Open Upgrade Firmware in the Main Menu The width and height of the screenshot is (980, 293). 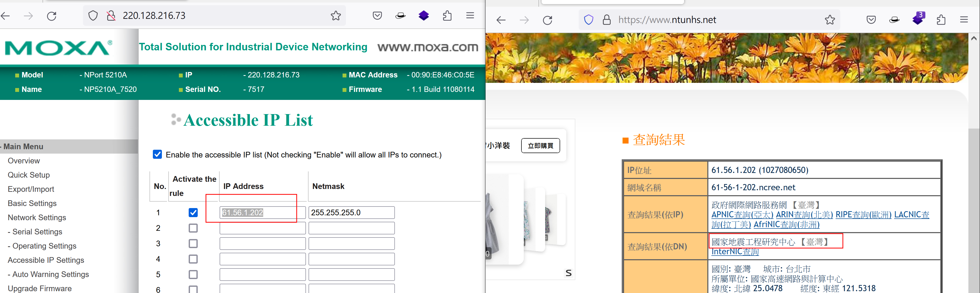point(39,288)
